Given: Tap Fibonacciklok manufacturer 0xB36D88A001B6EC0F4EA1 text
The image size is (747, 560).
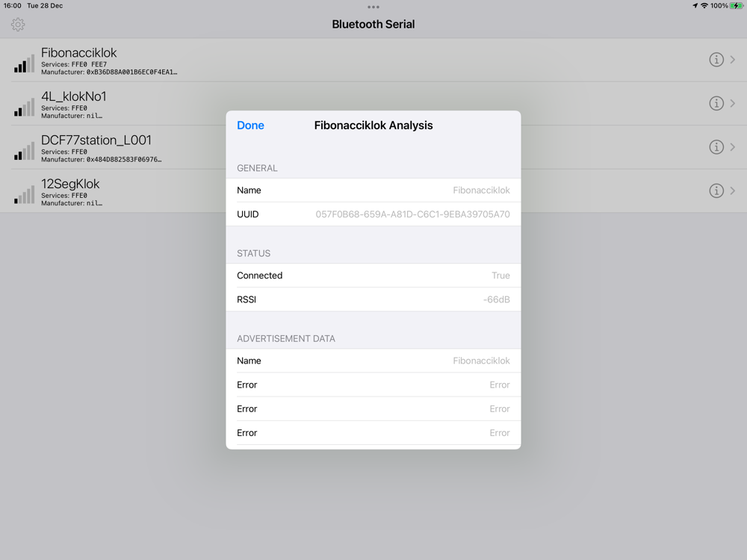Looking at the screenshot, I should point(109,72).
